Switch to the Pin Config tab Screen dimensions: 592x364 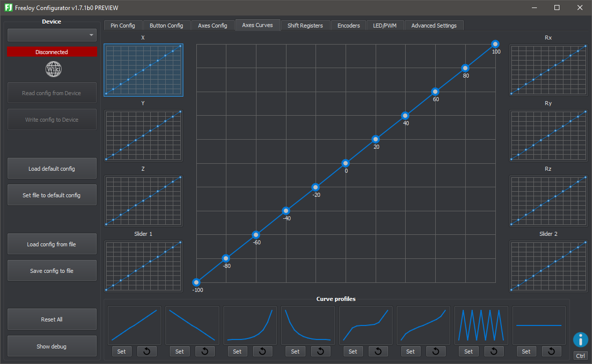click(123, 26)
